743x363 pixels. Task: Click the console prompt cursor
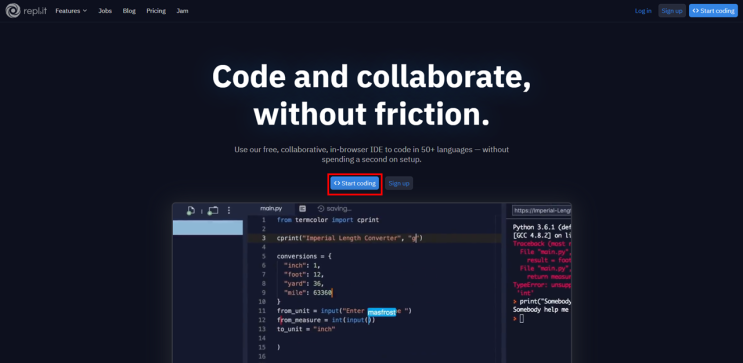pyautogui.click(x=522, y=319)
